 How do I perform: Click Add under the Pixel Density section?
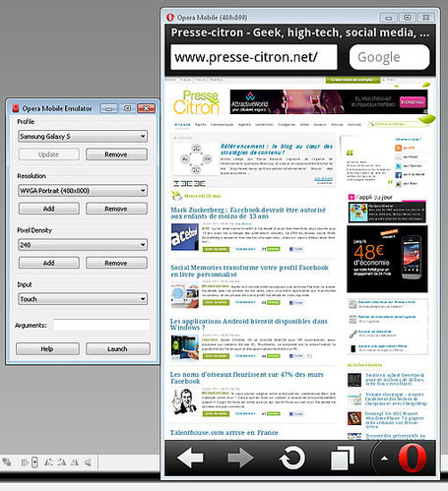49,263
